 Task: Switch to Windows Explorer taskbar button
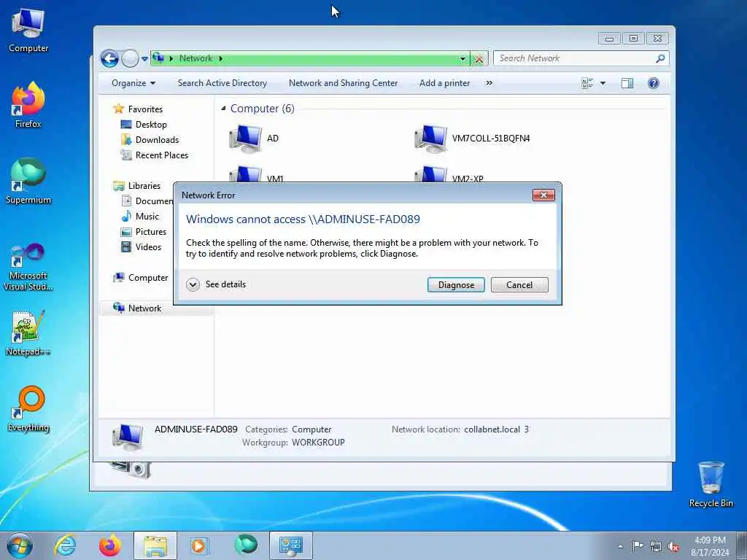[x=155, y=545]
